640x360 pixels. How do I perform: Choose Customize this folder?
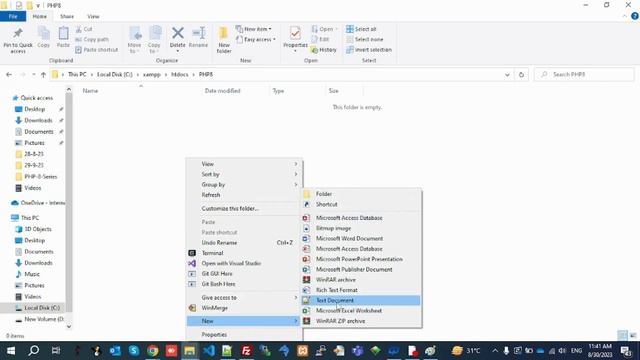tap(244, 209)
